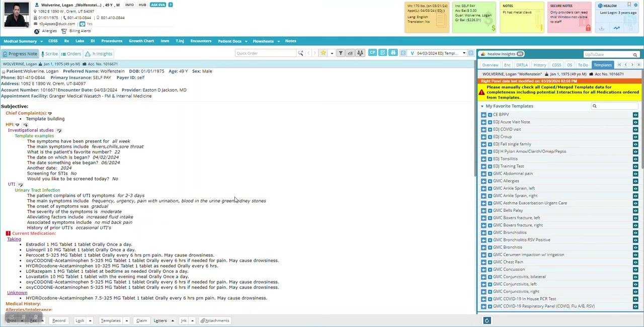Insert the CE BPPV template via its arrow icon
Image resolution: width=644 pixels, height=327 pixels.
click(x=484, y=115)
